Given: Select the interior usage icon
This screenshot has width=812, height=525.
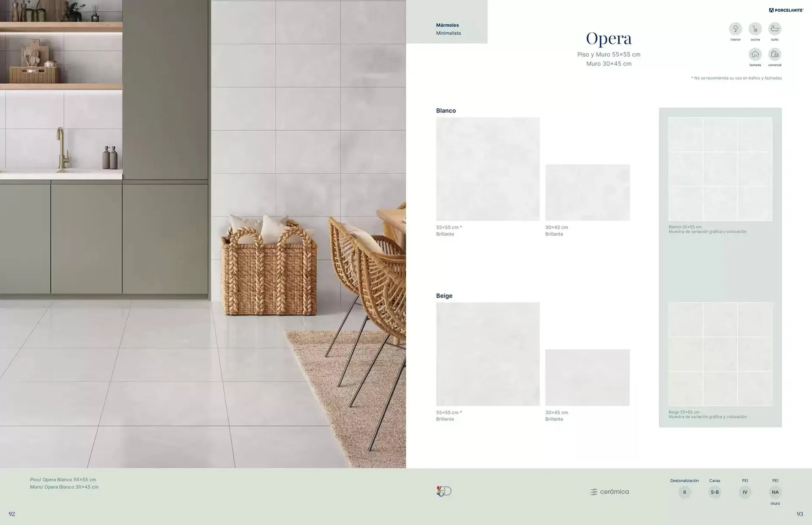Looking at the screenshot, I should 735,29.
